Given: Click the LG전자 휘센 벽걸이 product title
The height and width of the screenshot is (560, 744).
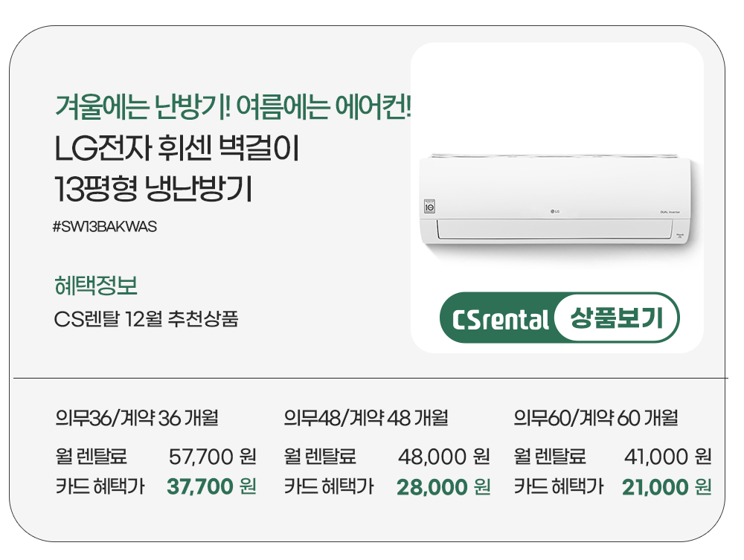Looking at the screenshot, I should 177,151.
